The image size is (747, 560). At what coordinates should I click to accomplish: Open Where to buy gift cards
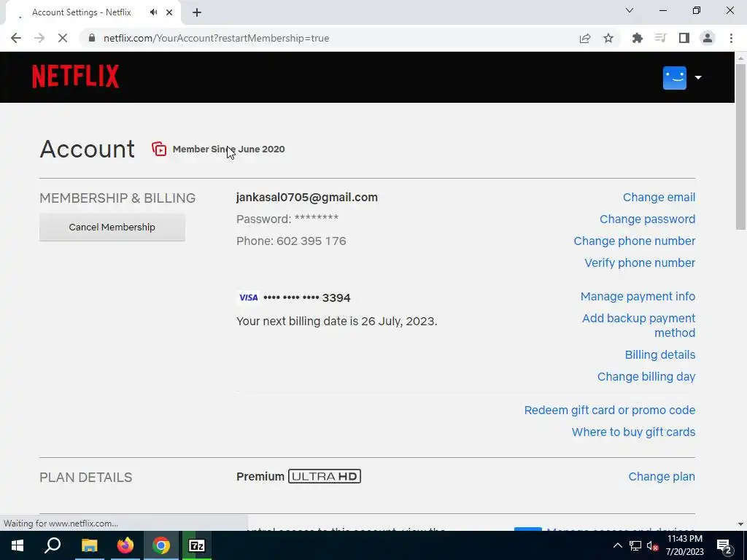point(634,432)
